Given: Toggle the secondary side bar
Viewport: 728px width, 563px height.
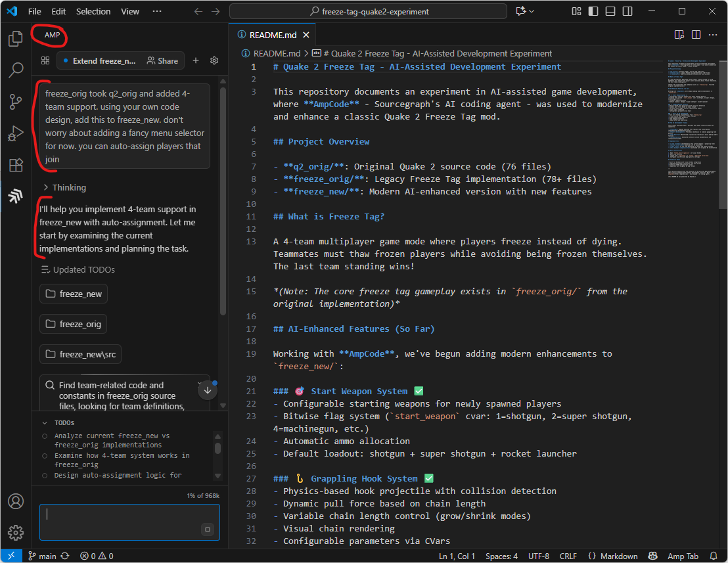Looking at the screenshot, I should coord(627,11).
